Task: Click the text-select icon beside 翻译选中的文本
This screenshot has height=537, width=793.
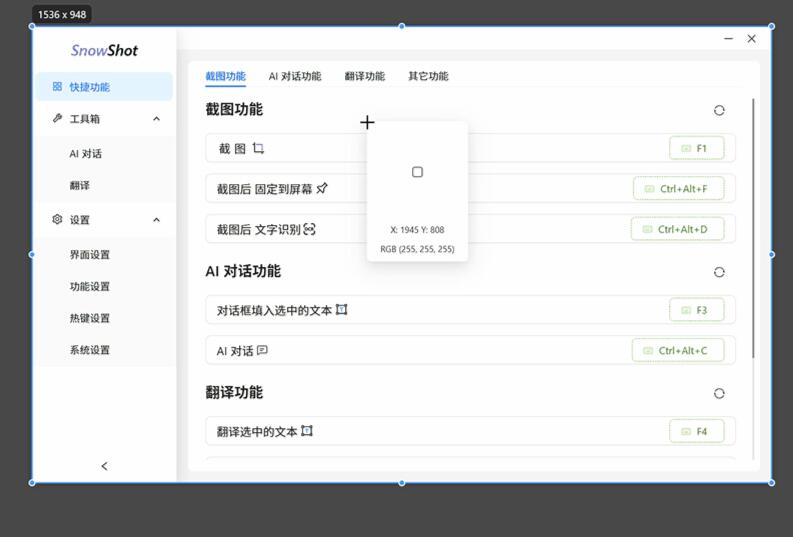Action: pyautogui.click(x=307, y=431)
